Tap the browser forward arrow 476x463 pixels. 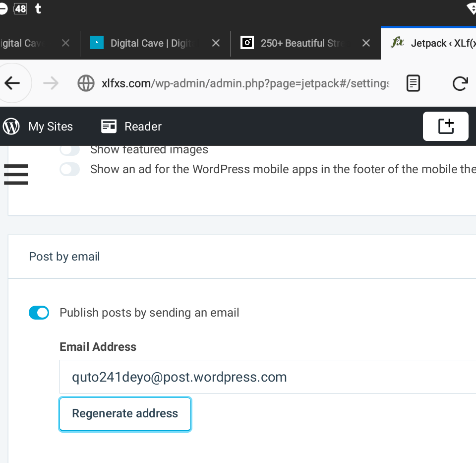coord(51,83)
